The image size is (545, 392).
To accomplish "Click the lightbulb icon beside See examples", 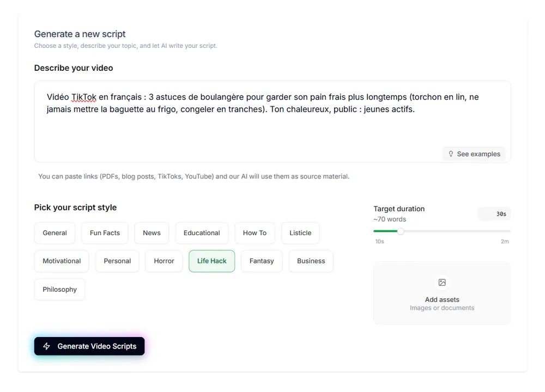I will [451, 154].
